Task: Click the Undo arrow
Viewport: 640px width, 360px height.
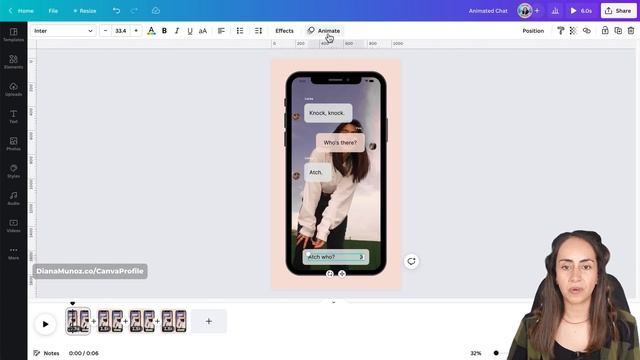Action: (116, 11)
